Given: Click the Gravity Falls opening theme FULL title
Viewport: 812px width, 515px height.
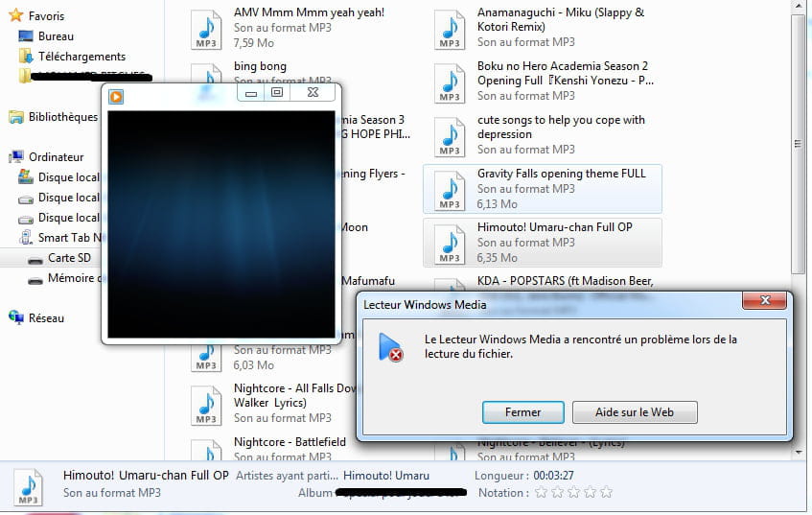Looking at the screenshot, I should click(x=562, y=174).
